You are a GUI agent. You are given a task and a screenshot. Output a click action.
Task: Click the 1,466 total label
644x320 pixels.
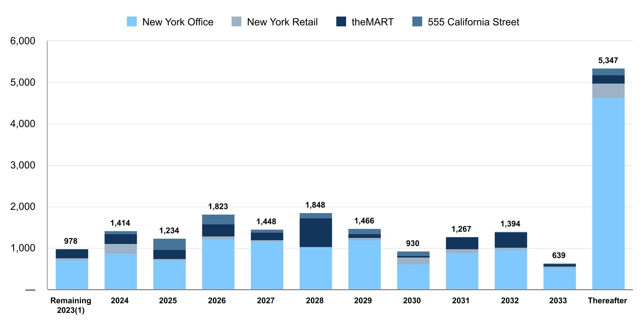coord(364,221)
